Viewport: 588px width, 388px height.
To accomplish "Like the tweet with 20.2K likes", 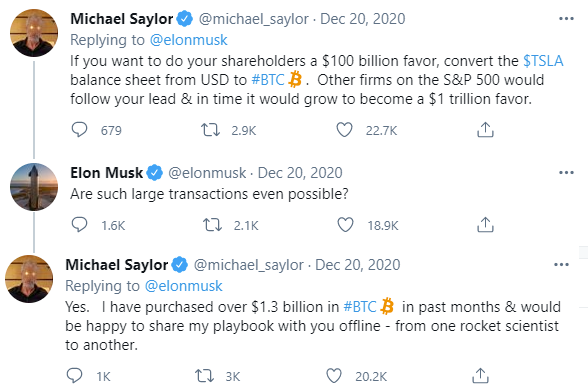I will [334, 376].
